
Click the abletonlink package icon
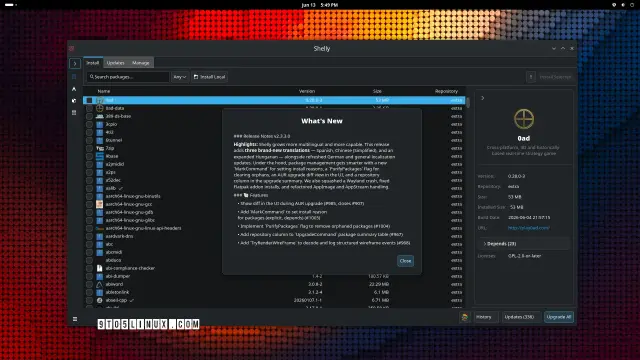click(x=100, y=292)
